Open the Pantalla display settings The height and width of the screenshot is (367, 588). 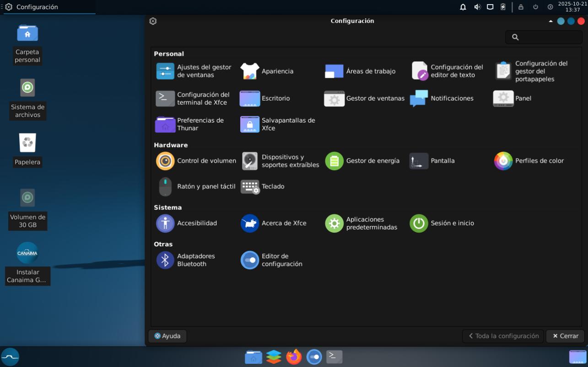click(432, 161)
